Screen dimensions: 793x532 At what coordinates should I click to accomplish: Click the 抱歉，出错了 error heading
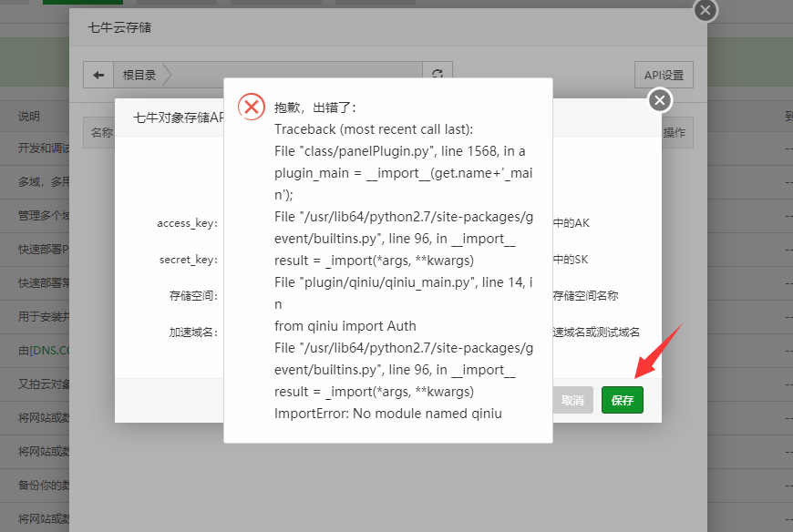[315, 107]
